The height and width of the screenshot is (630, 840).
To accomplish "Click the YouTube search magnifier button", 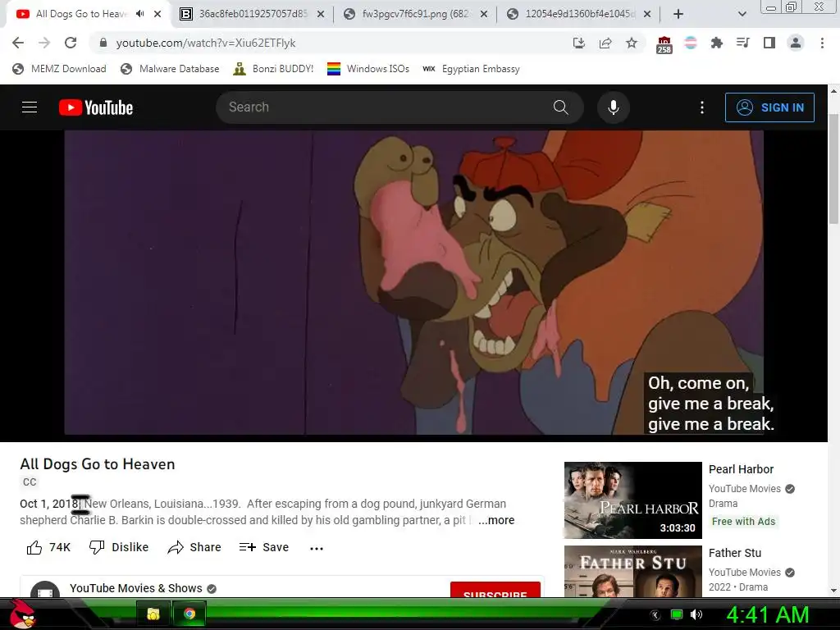I will click(x=561, y=107).
